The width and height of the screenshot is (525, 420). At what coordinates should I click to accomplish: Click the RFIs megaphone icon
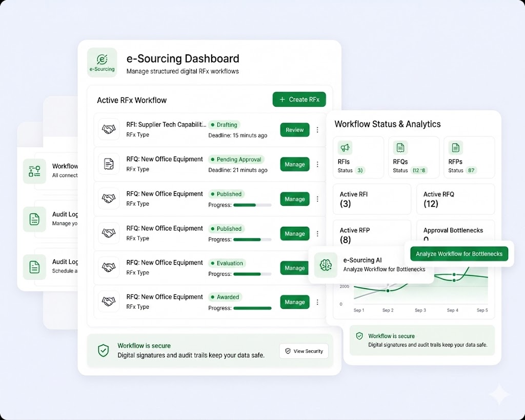pyautogui.click(x=345, y=147)
